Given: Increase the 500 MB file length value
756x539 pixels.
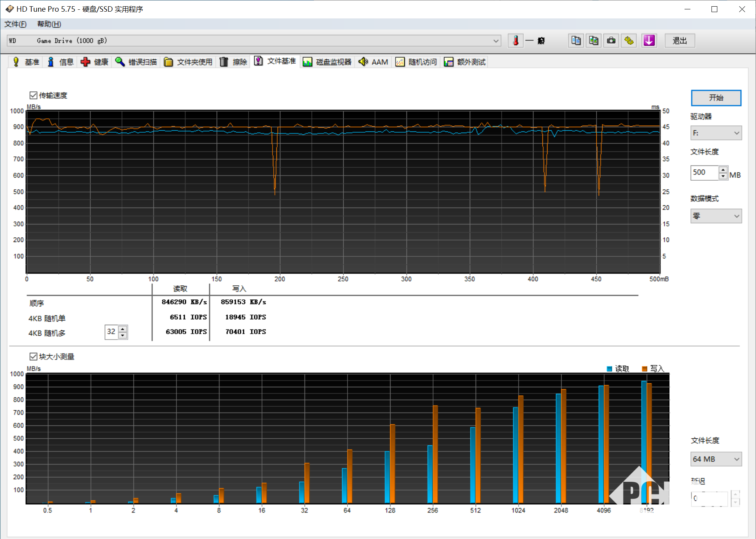Looking at the screenshot, I should pos(723,170).
